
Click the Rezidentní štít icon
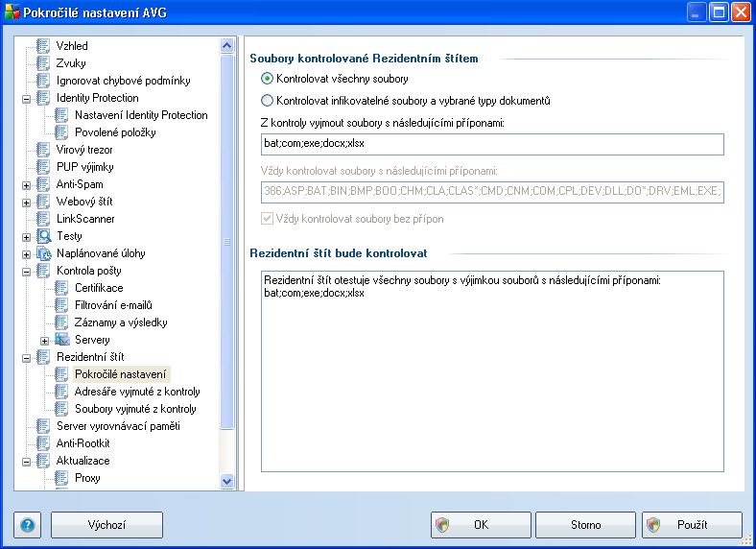tap(43, 357)
